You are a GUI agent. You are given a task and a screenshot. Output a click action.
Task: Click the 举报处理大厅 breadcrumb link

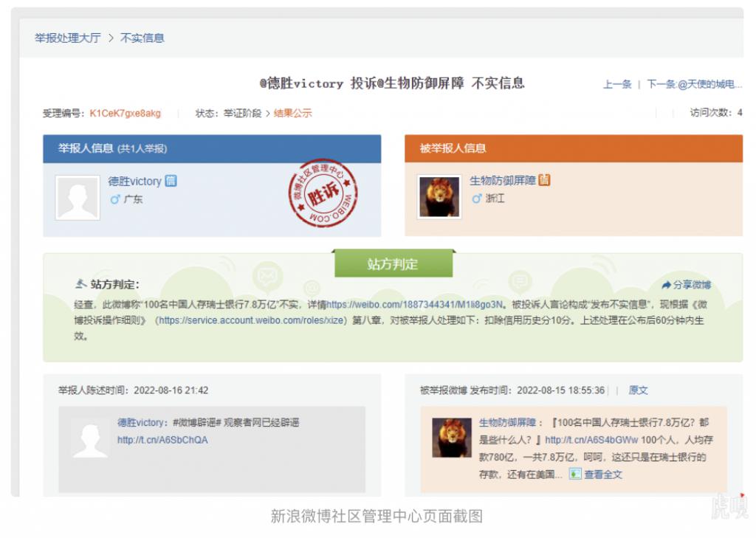(68, 38)
